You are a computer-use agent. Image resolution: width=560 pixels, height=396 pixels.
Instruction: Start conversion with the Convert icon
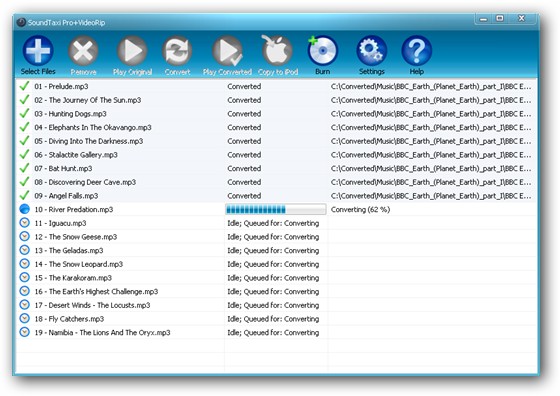[177, 51]
